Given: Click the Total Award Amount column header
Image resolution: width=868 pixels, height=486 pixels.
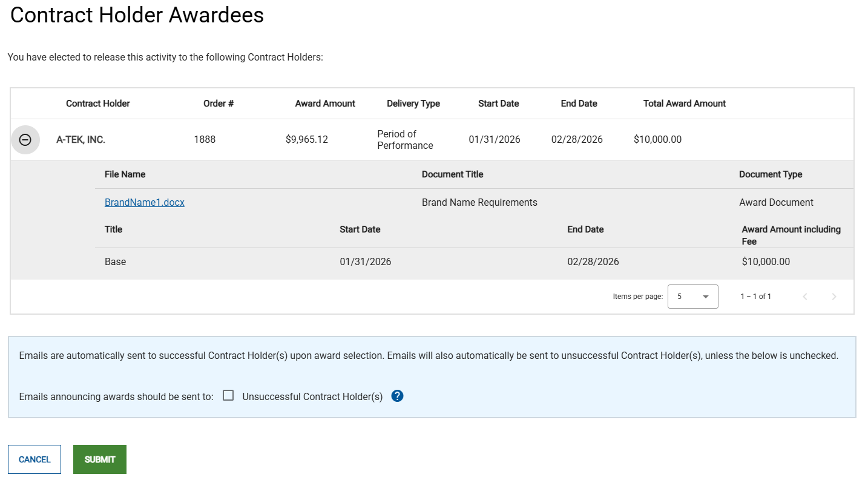Looking at the screenshot, I should 684,103.
